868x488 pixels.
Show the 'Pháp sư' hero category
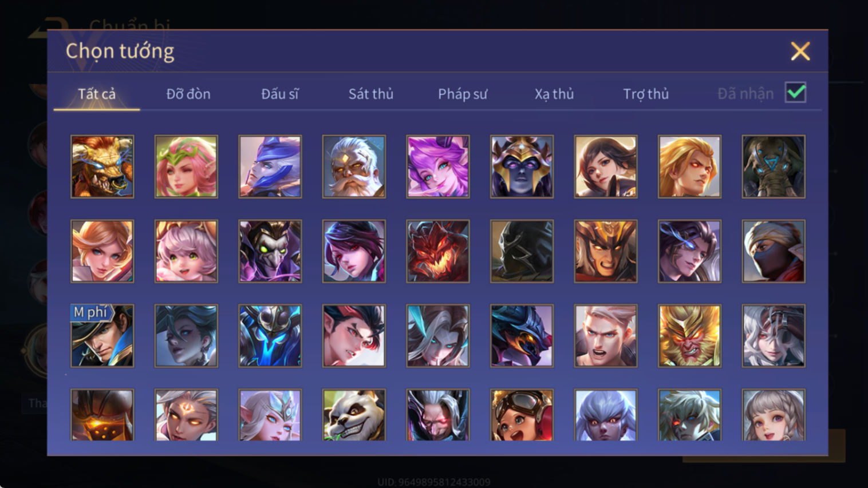[x=463, y=94]
